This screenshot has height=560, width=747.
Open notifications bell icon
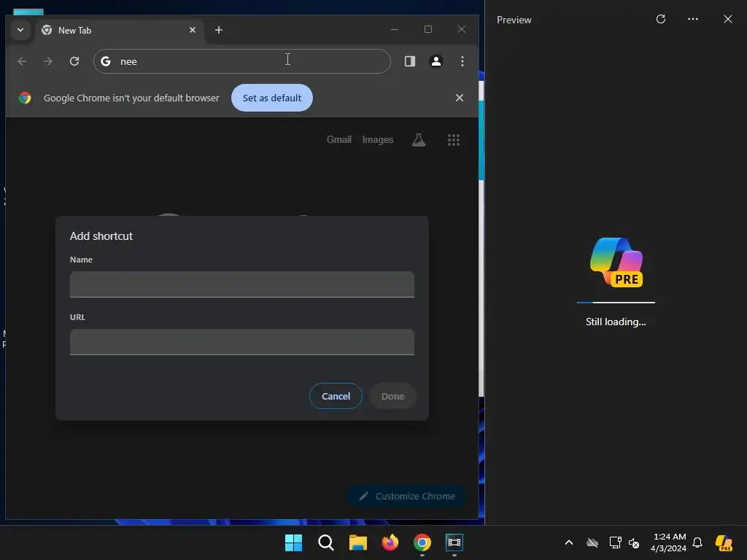[697, 542]
